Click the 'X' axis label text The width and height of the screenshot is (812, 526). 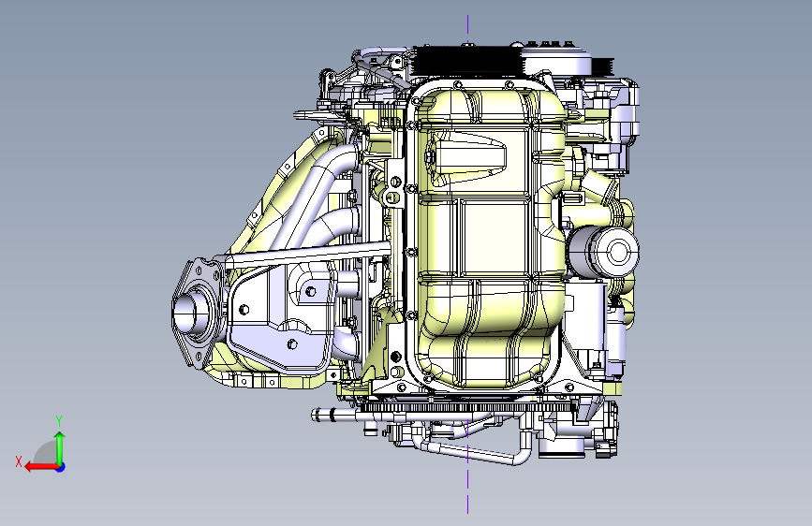click(x=19, y=461)
